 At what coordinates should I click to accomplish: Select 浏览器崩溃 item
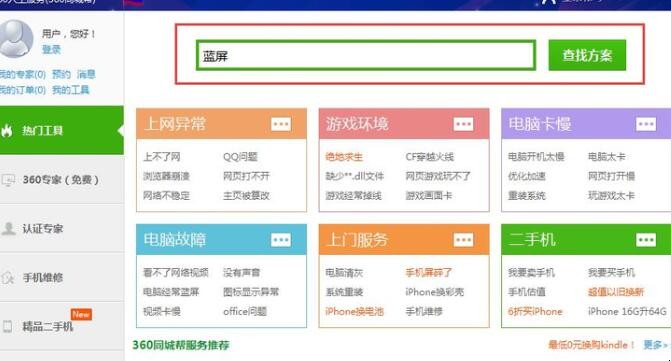click(x=166, y=176)
